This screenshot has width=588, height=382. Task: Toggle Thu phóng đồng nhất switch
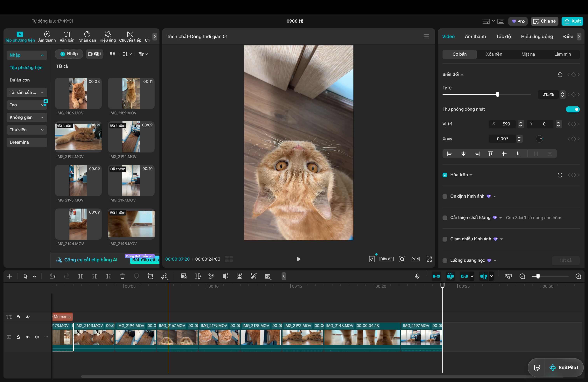click(573, 109)
